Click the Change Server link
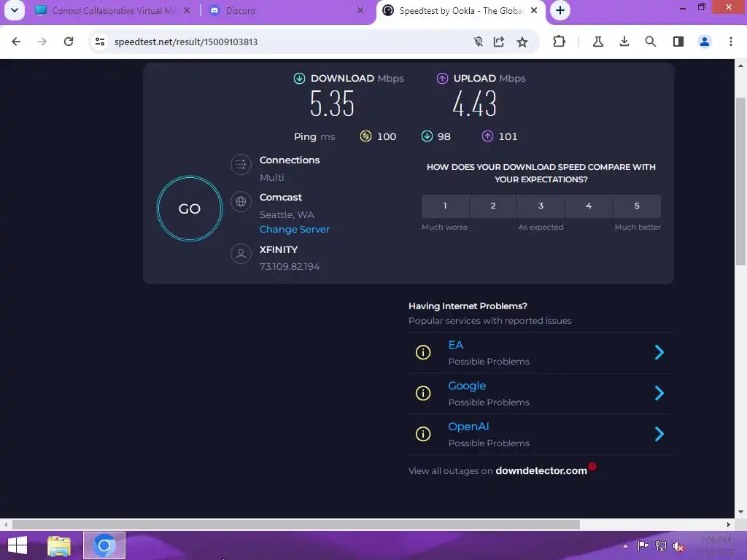 [294, 229]
